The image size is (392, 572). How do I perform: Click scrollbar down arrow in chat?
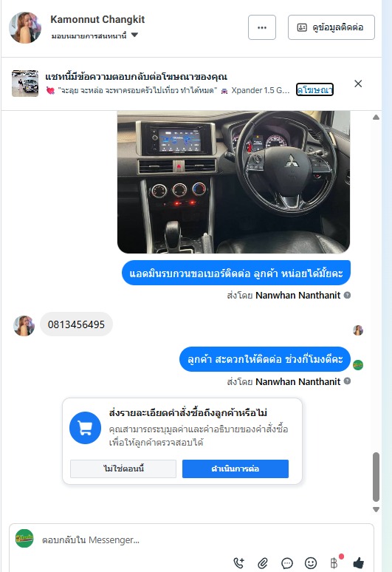tap(376, 509)
